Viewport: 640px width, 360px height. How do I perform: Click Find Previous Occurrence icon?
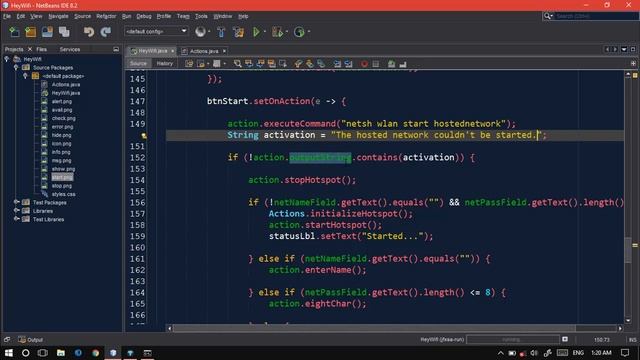click(x=249, y=64)
